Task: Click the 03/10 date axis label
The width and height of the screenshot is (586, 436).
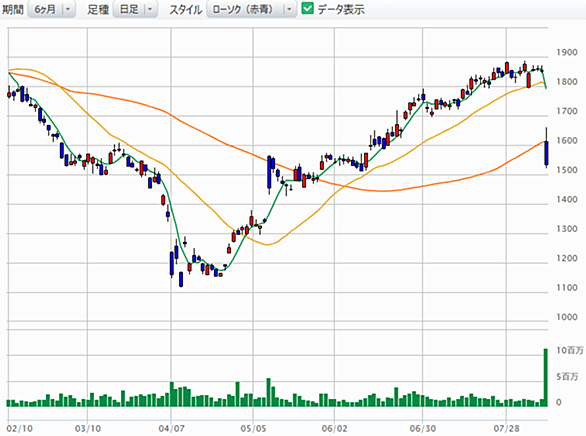Action: pos(87,429)
